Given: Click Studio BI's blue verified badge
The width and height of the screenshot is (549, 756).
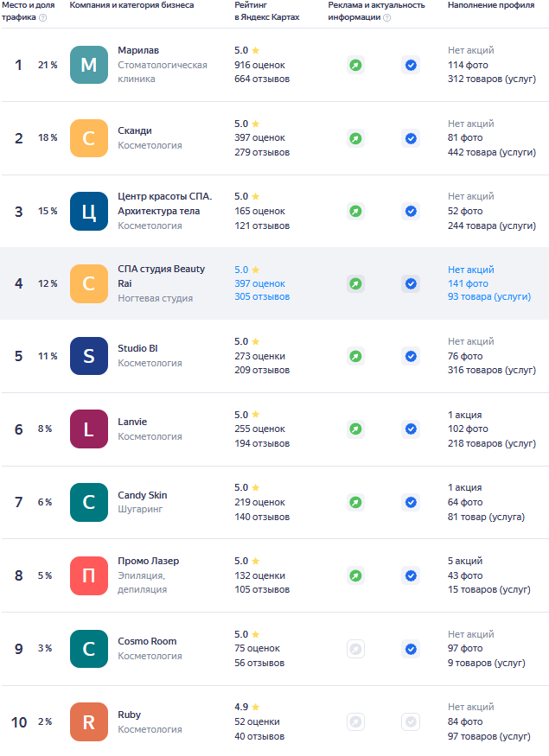Looking at the screenshot, I should coord(411,356).
